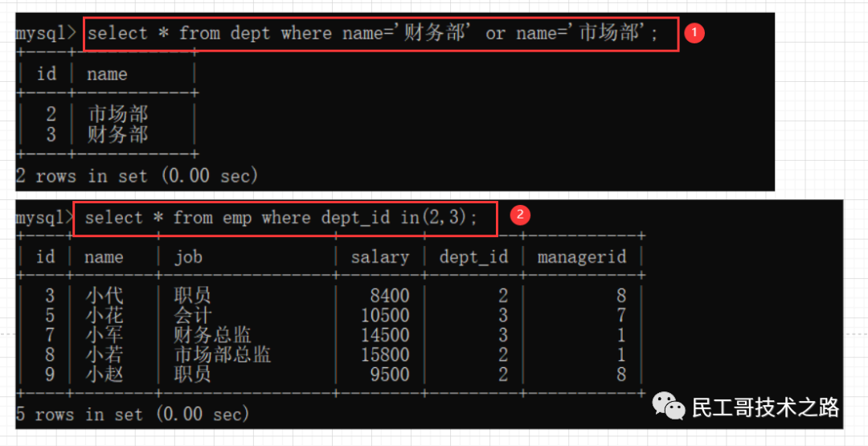Click the 'id' header in the dept table
The height and width of the screenshot is (446, 868).
coord(47,74)
